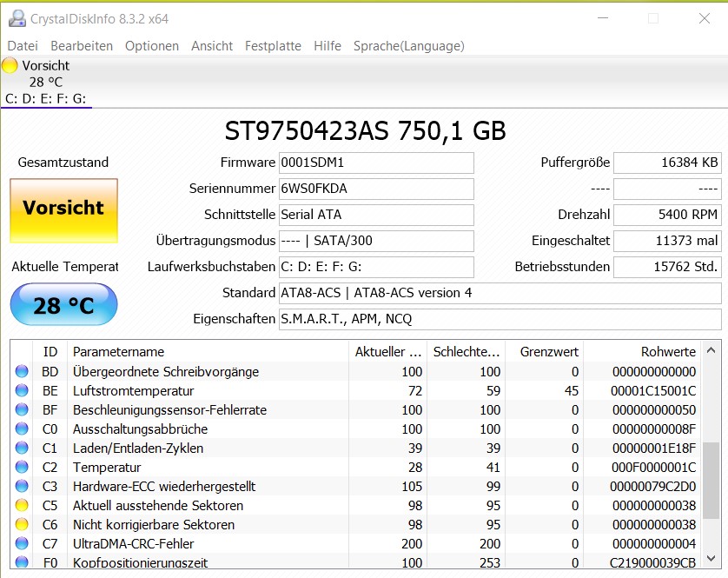
Task: Click the Aktueller column header
Action: pos(387,352)
